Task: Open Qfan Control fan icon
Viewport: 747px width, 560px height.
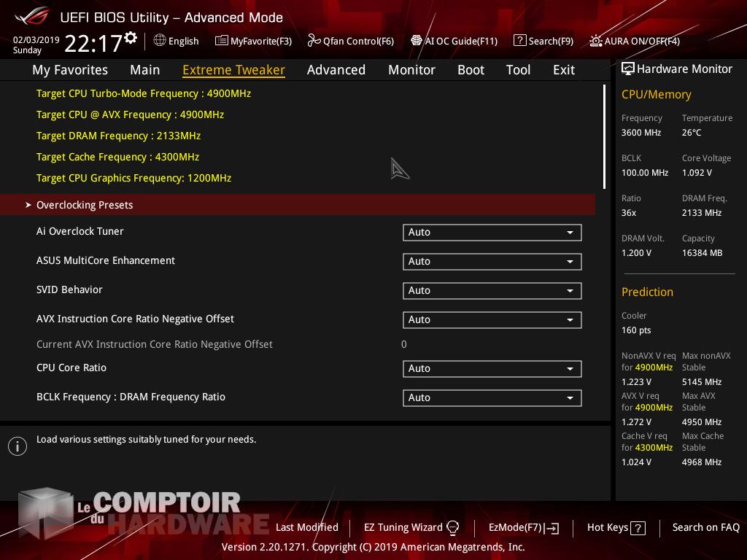Action: (x=314, y=41)
